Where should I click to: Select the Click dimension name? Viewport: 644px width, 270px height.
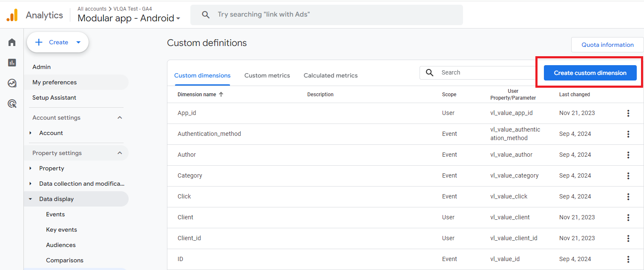pyautogui.click(x=184, y=196)
